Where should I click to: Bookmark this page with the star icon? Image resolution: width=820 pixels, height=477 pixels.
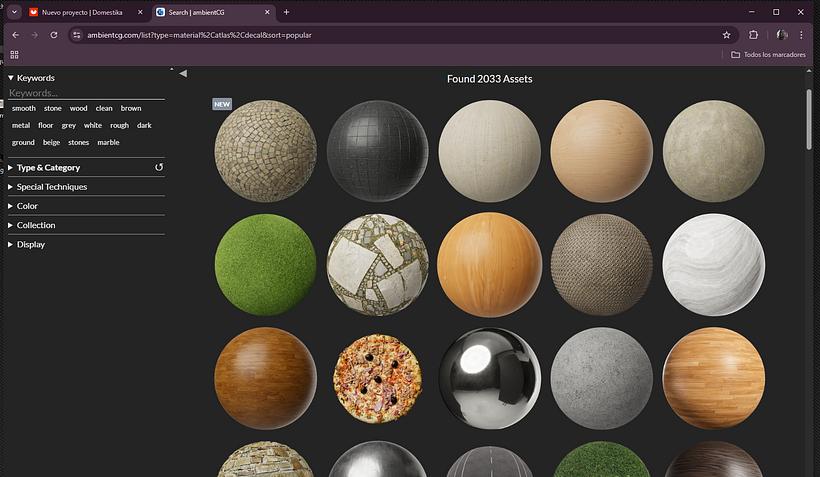point(727,35)
